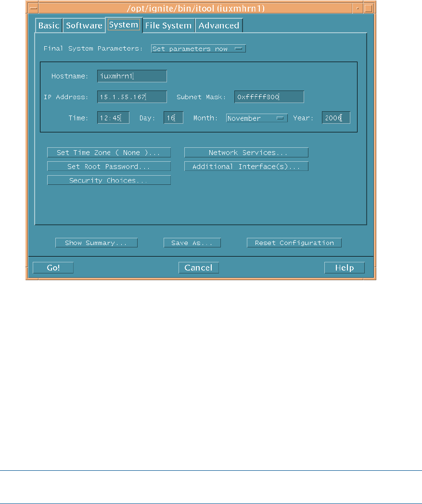Click into the Hostname field
Image resolution: width=422 pixels, height=504 pixels.
click(132, 76)
